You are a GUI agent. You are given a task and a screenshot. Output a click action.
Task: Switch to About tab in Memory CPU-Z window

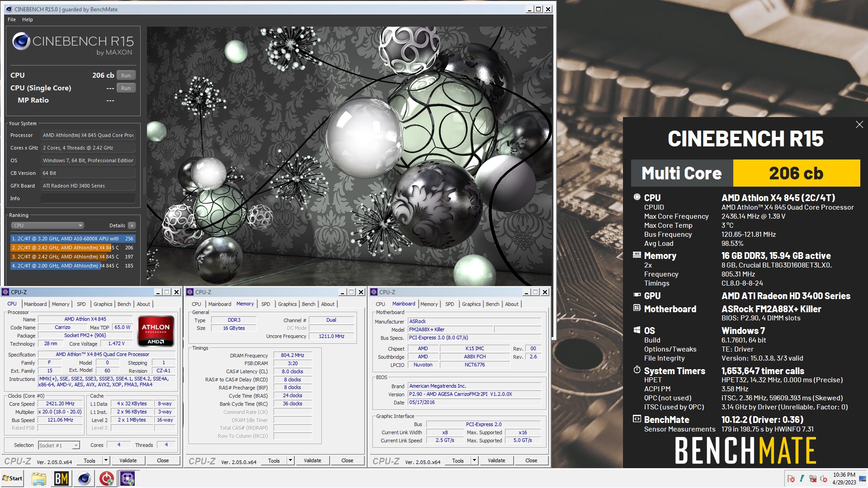(x=328, y=304)
